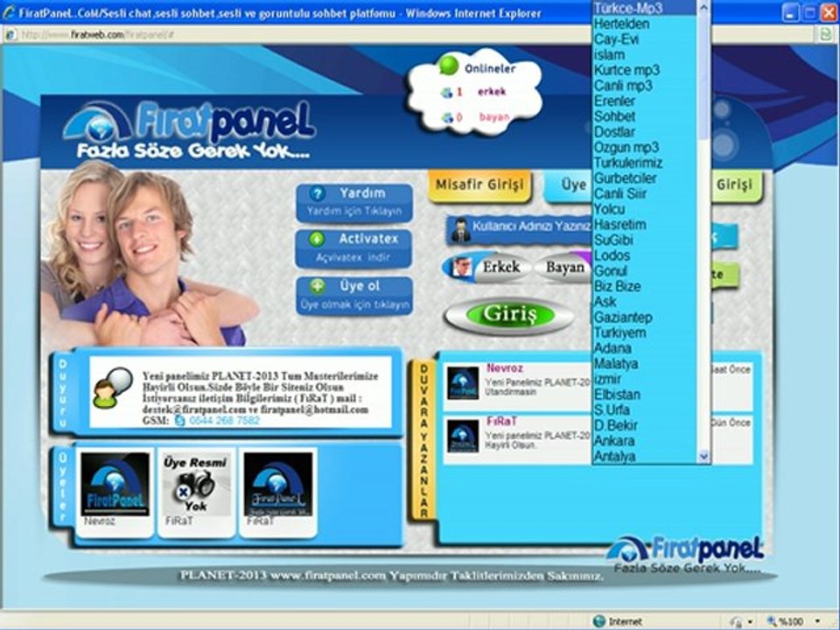840x630 pixels.
Task: Open Nevroz member thumbnail in Üyeler
Action: (x=115, y=484)
